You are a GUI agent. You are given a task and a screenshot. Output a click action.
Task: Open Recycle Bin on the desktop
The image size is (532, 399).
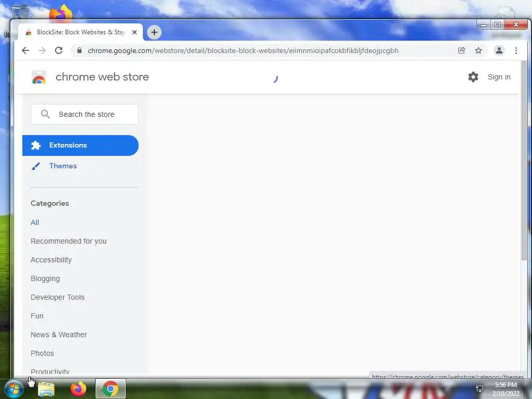(20, 12)
